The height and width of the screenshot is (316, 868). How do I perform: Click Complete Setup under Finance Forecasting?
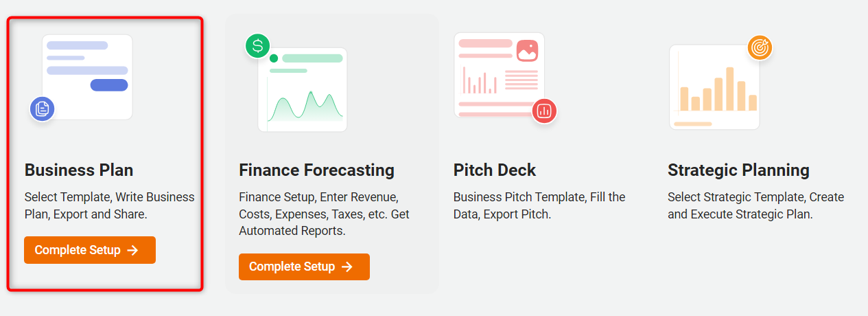[x=304, y=267]
